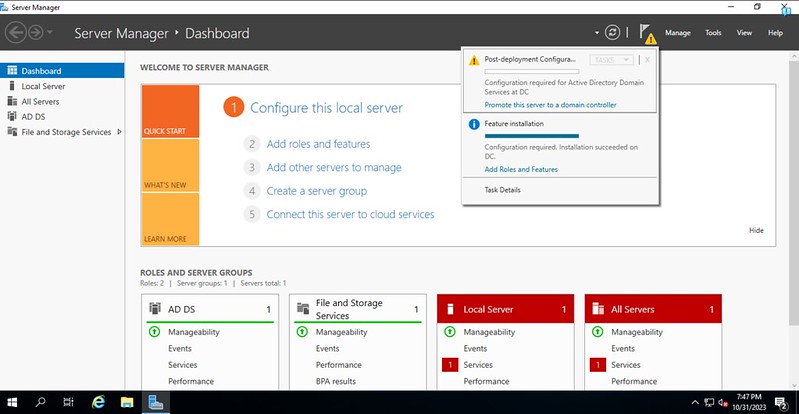Viewport: 799px width, 414px height.
Task: Click the yellow warning icon in the notification
Action: coord(474,60)
